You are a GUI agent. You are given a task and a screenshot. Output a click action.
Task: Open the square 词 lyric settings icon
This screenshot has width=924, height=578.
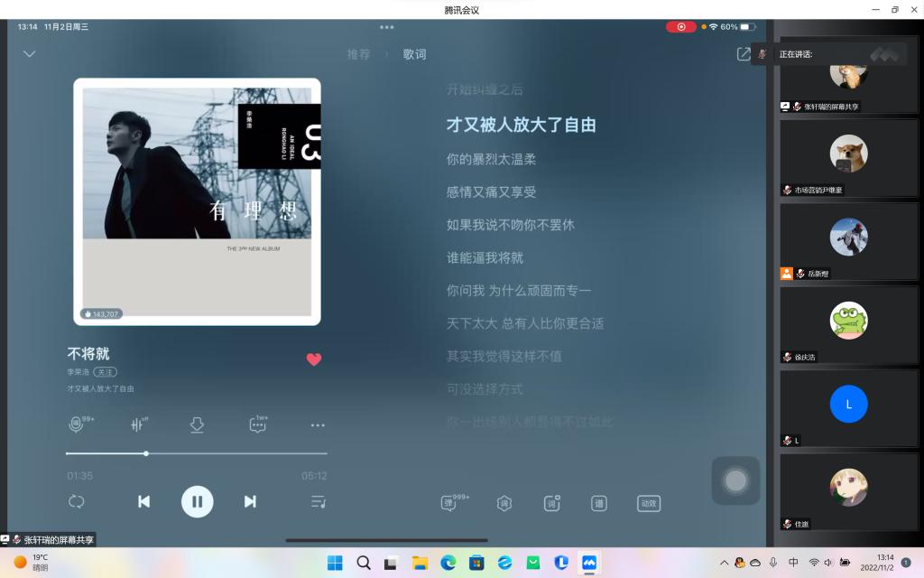(x=551, y=503)
